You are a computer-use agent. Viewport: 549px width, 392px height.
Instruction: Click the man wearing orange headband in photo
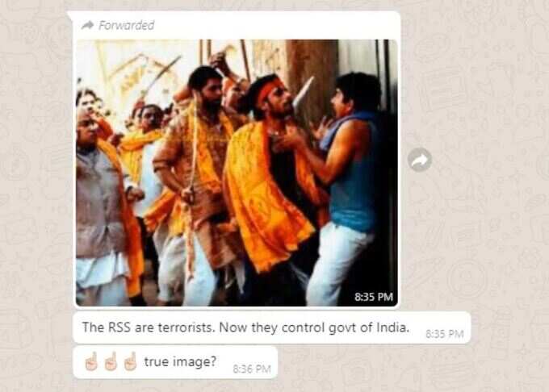point(271,175)
